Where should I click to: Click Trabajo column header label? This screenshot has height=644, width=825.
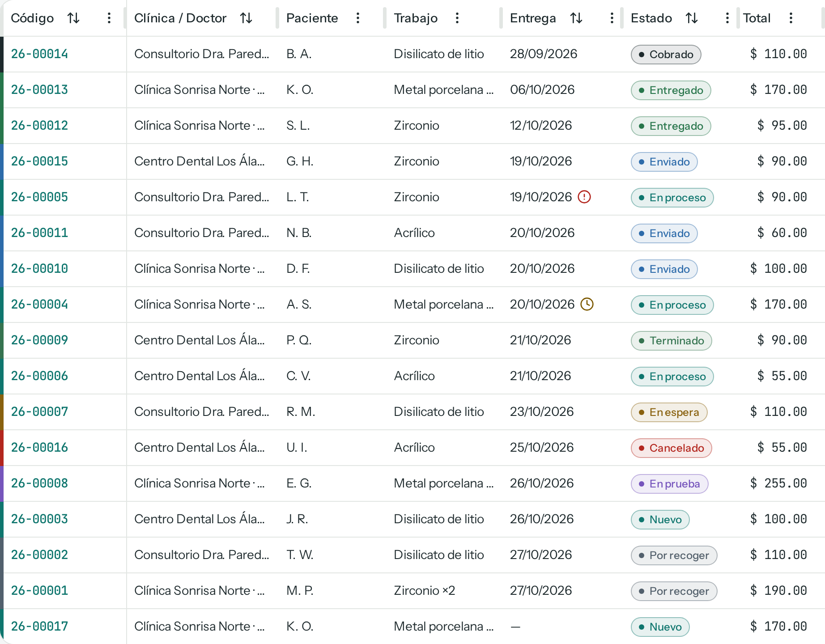[x=416, y=18]
